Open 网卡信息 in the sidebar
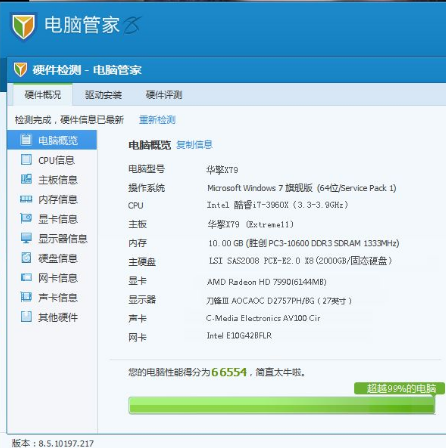The height and width of the screenshot is (448, 446). [52, 278]
